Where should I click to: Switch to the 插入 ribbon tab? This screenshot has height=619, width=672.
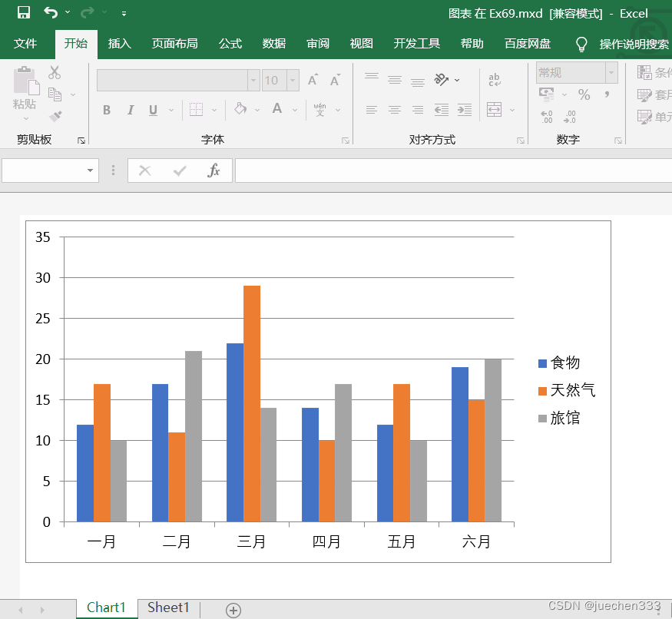click(119, 44)
